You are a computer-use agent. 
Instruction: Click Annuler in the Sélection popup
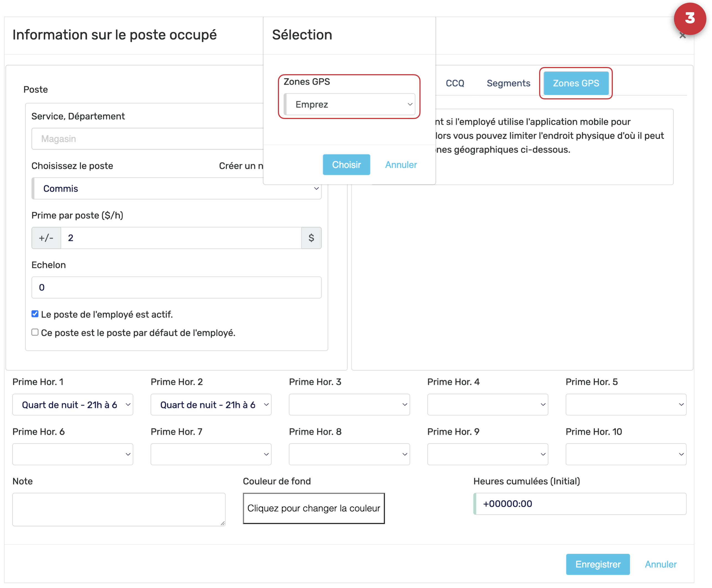pos(401,165)
